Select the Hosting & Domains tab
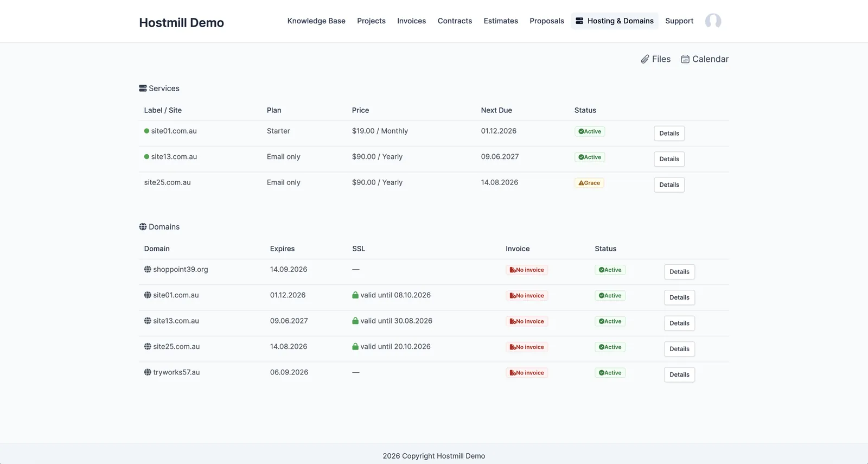Image resolution: width=868 pixels, height=464 pixels. [615, 21]
